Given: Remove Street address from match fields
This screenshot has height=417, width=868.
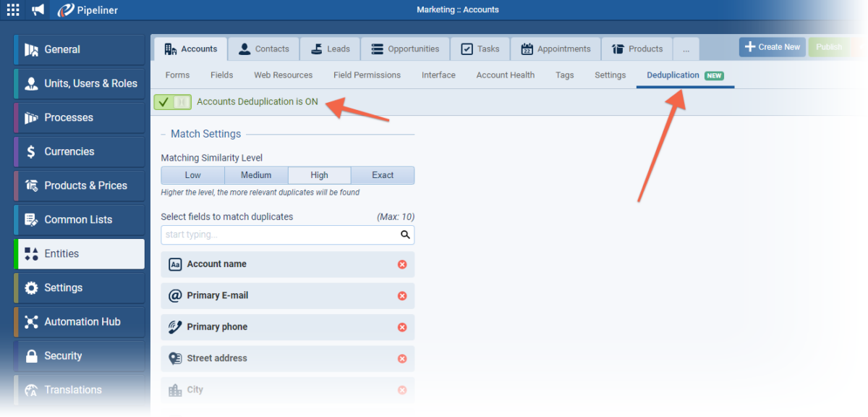Looking at the screenshot, I should [x=402, y=358].
